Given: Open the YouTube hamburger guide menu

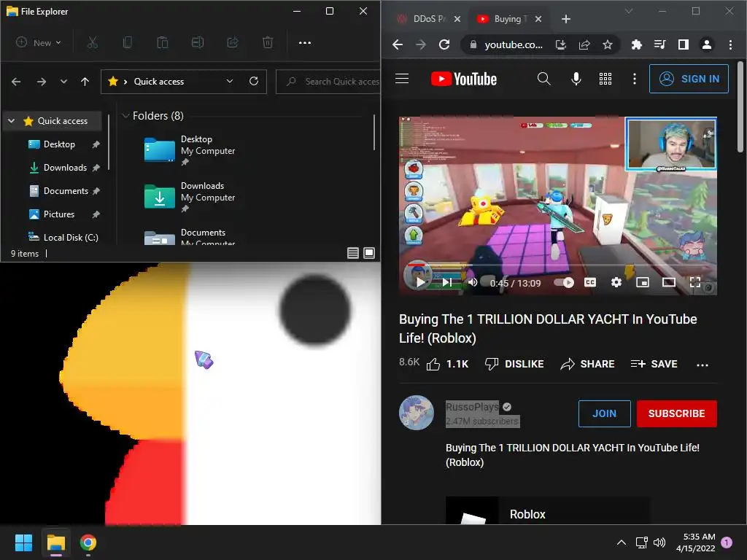Looking at the screenshot, I should point(402,79).
